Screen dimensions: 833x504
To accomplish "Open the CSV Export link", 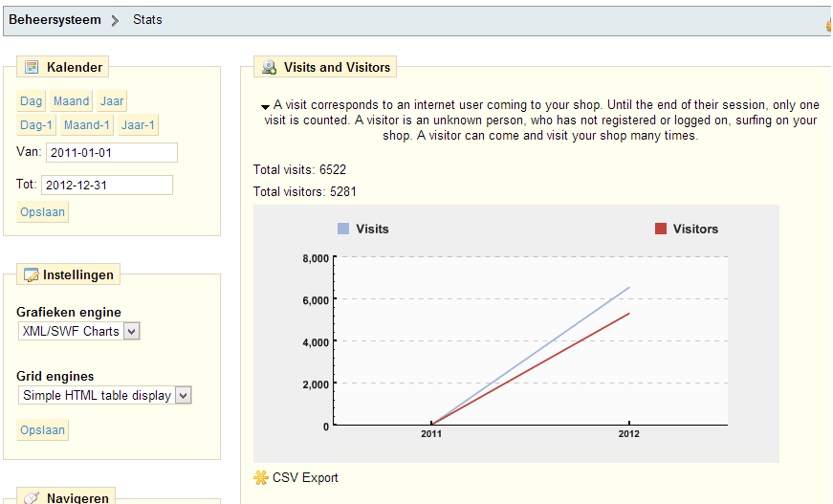I will point(305,477).
